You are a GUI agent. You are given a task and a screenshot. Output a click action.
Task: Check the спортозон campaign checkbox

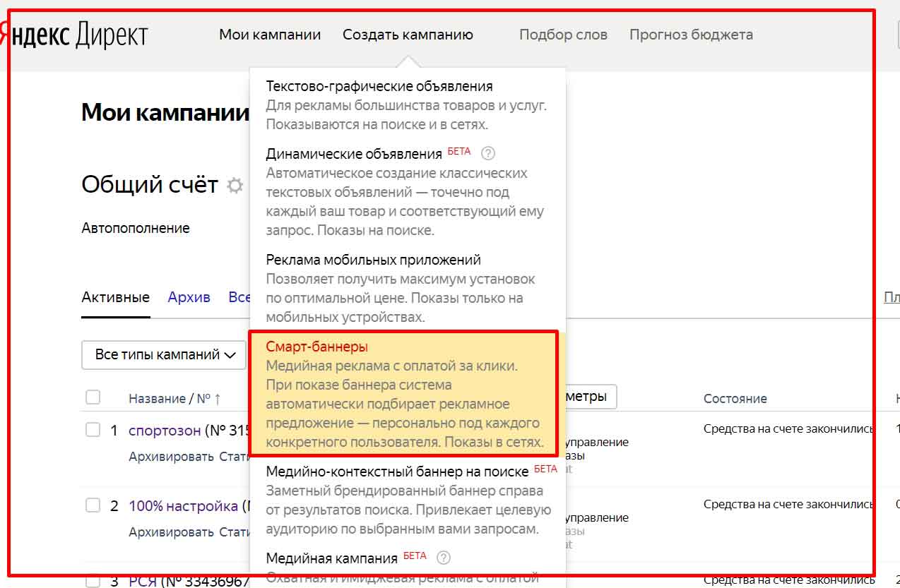(x=93, y=429)
